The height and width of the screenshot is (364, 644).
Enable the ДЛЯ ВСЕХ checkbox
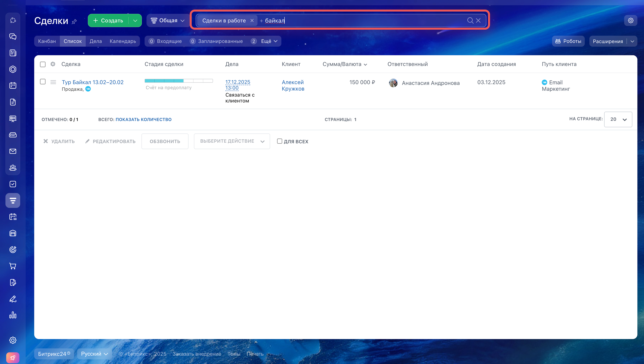coord(280,141)
